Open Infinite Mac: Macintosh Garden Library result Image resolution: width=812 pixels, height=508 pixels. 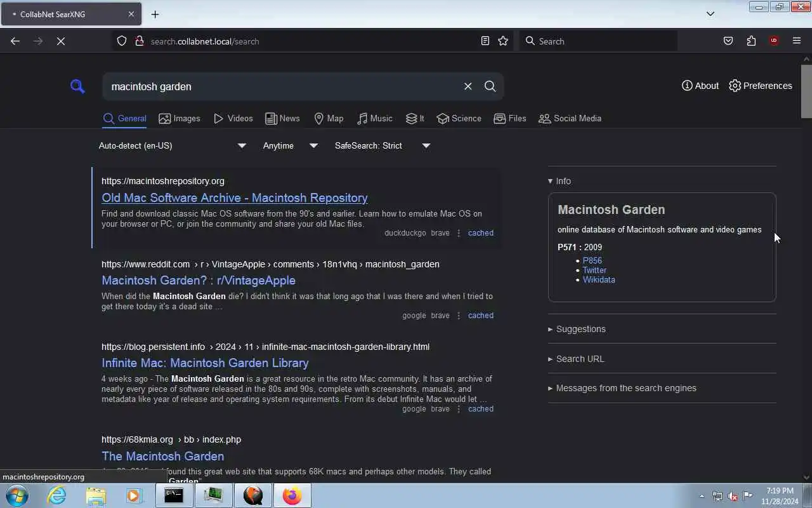point(205,363)
